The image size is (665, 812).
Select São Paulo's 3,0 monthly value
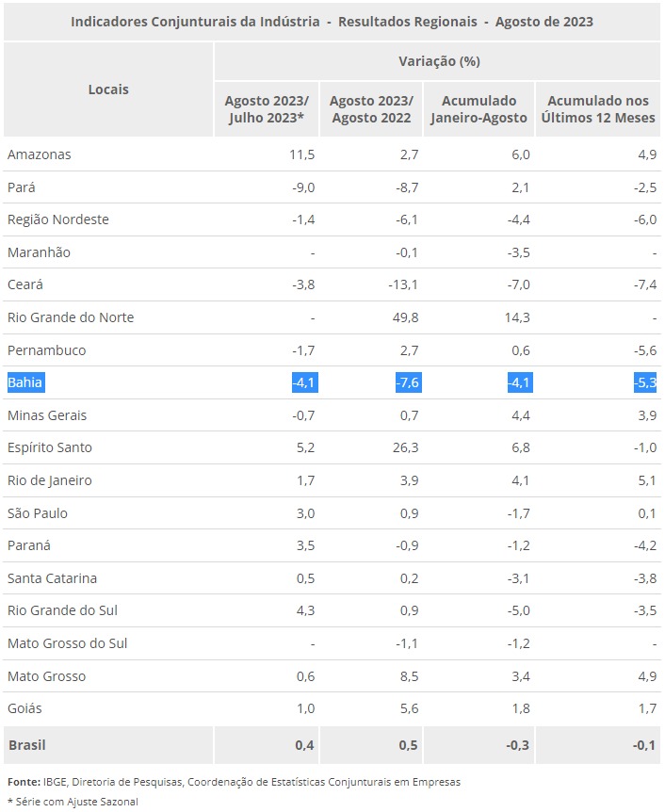point(305,513)
